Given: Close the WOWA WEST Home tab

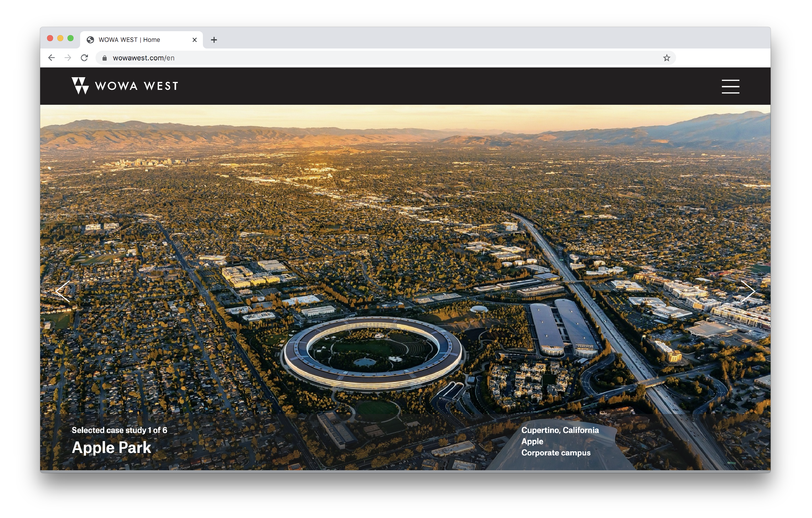Looking at the screenshot, I should click(195, 40).
